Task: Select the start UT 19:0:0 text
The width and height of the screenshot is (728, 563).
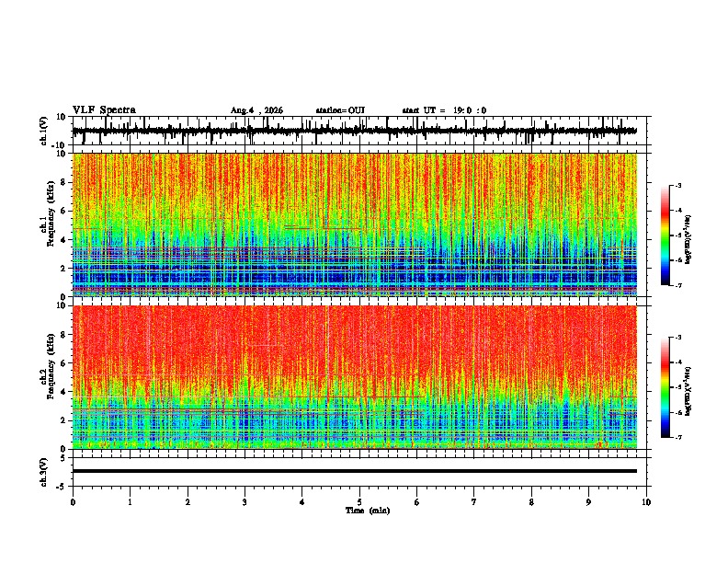Action: tap(444, 110)
